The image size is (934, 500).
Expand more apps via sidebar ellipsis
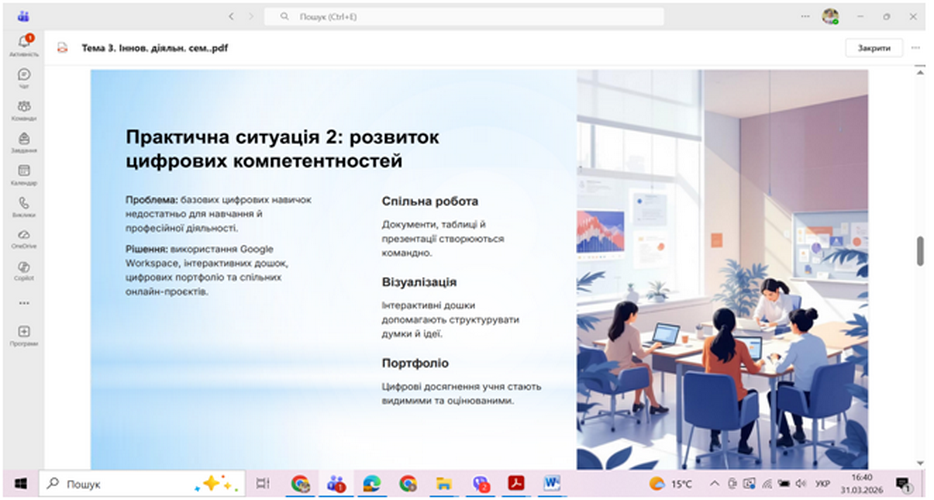(x=24, y=303)
